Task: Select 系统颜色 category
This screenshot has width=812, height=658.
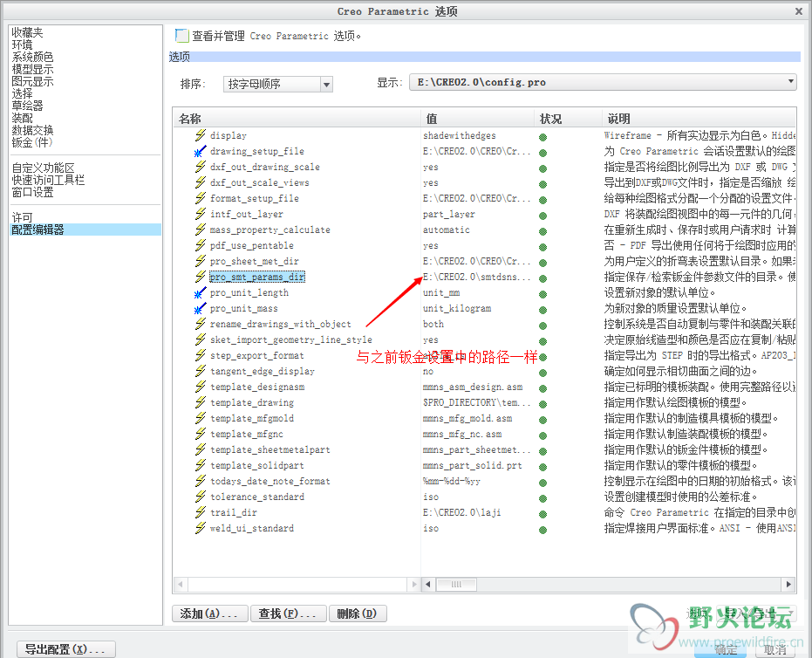Action: pyautogui.click(x=32, y=57)
